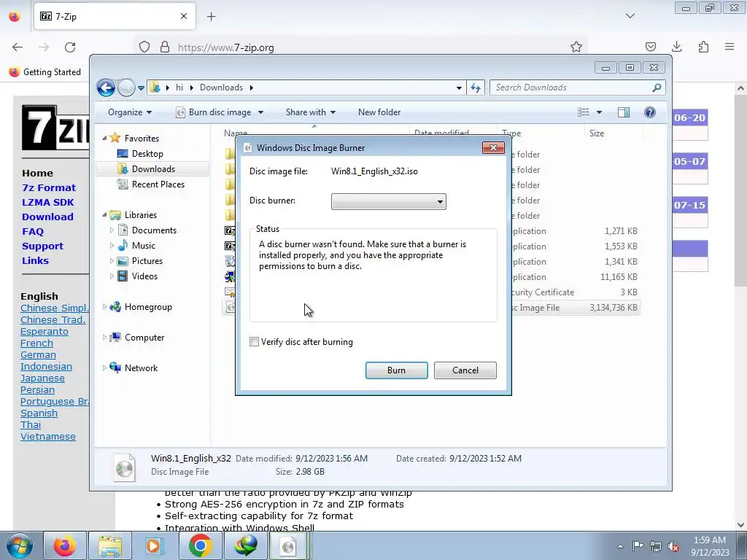Click the Explorer refresh button beside address bar
Image resolution: width=747 pixels, height=560 pixels.
coord(476,87)
